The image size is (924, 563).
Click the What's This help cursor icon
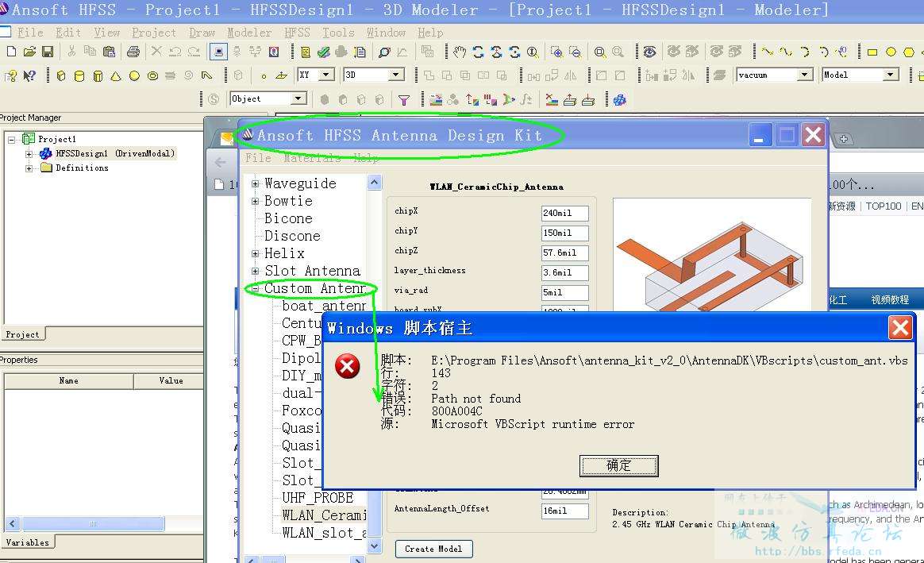pyautogui.click(x=29, y=75)
